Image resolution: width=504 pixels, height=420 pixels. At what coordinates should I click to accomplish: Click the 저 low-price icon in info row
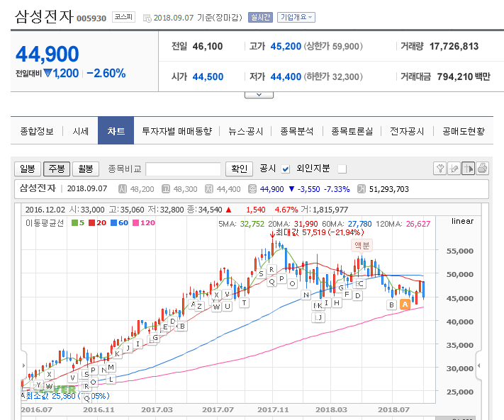tap(209, 189)
